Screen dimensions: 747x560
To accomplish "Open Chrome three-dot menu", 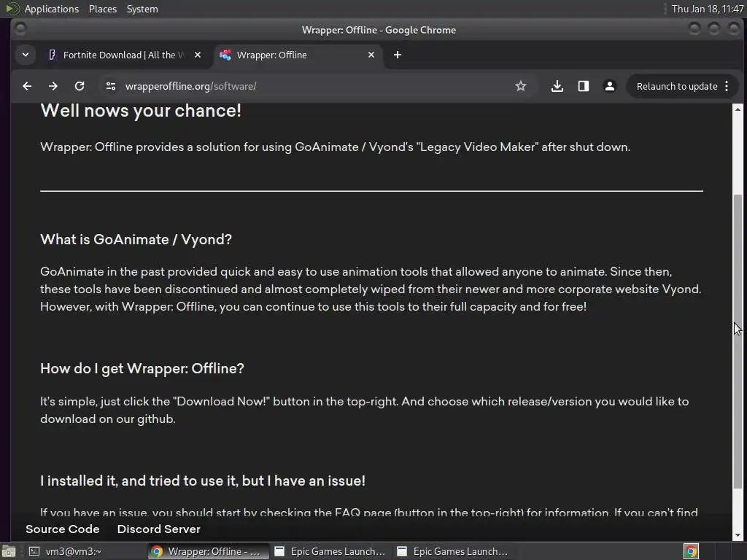I will pyautogui.click(x=727, y=86).
